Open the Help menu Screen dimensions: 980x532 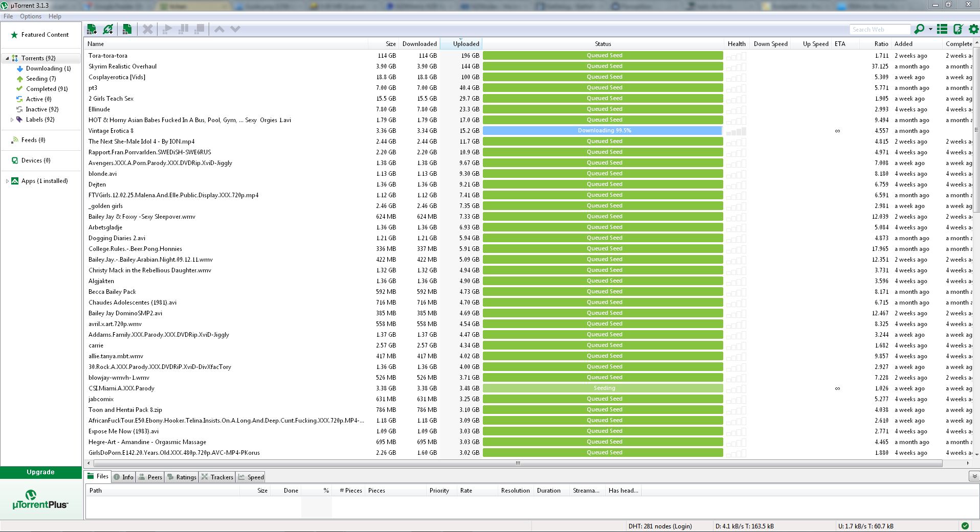point(55,16)
